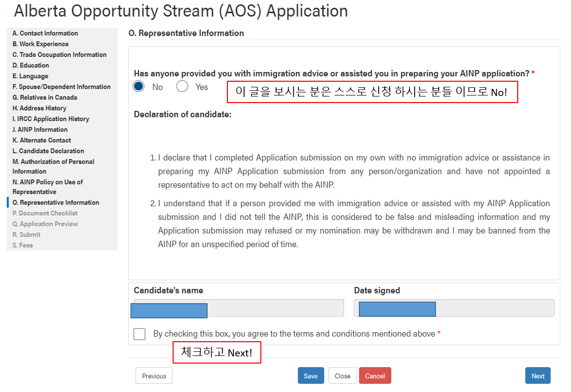
Task: Open F. Spouse/Dependent Information
Action: point(61,87)
